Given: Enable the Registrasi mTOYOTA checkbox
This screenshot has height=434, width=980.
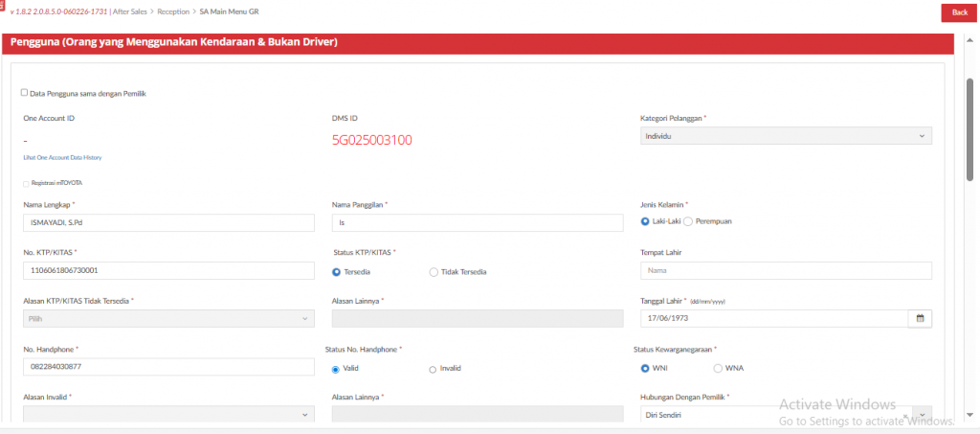Looking at the screenshot, I should [25, 182].
